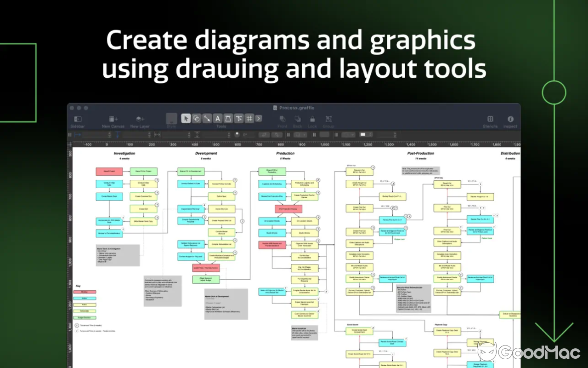The width and height of the screenshot is (588, 368).
Task: Select the Line tool
Action: click(207, 118)
